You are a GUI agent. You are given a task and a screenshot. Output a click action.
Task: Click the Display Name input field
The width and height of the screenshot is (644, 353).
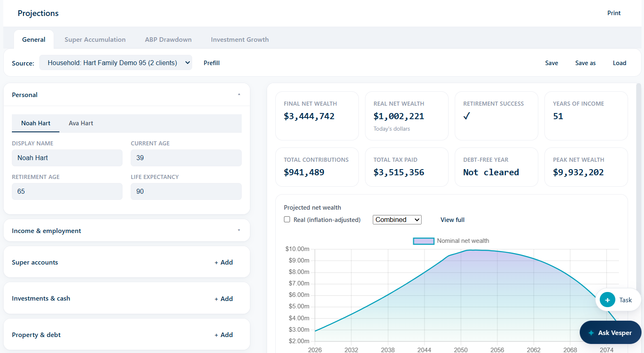pyautogui.click(x=67, y=158)
